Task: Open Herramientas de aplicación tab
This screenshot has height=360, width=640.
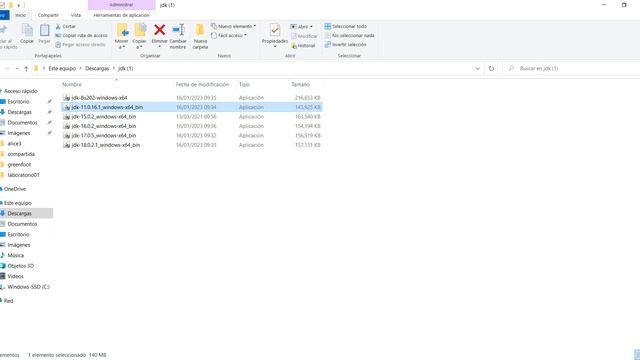Action: click(121, 15)
